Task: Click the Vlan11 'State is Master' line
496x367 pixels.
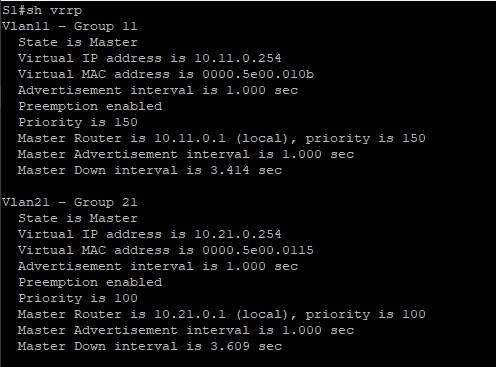Action: point(78,42)
